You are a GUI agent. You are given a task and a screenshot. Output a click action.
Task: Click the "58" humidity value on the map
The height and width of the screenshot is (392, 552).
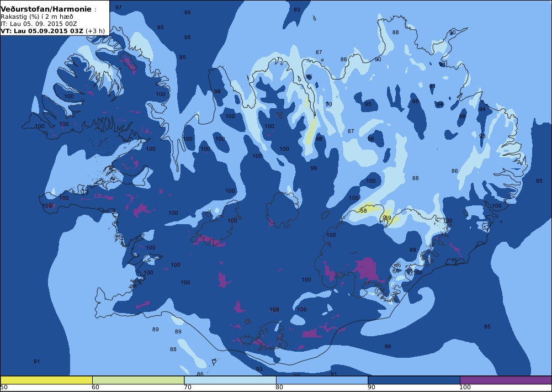(364, 210)
